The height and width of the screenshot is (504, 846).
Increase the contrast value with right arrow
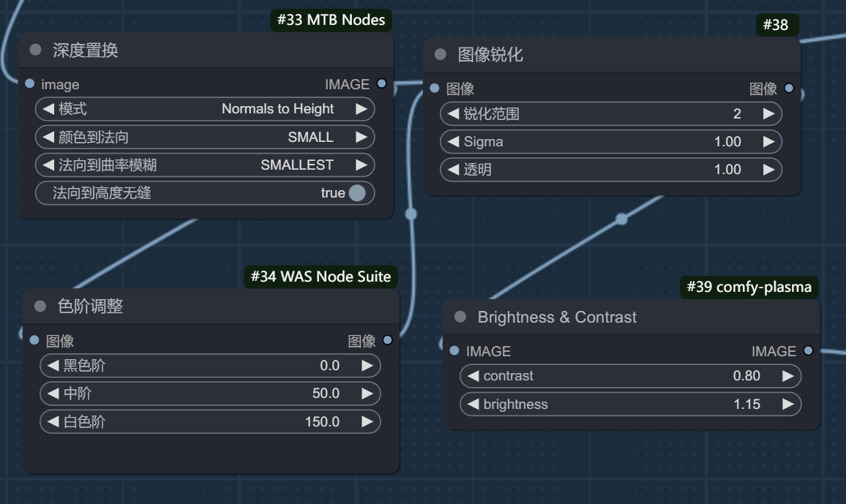click(x=788, y=376)
